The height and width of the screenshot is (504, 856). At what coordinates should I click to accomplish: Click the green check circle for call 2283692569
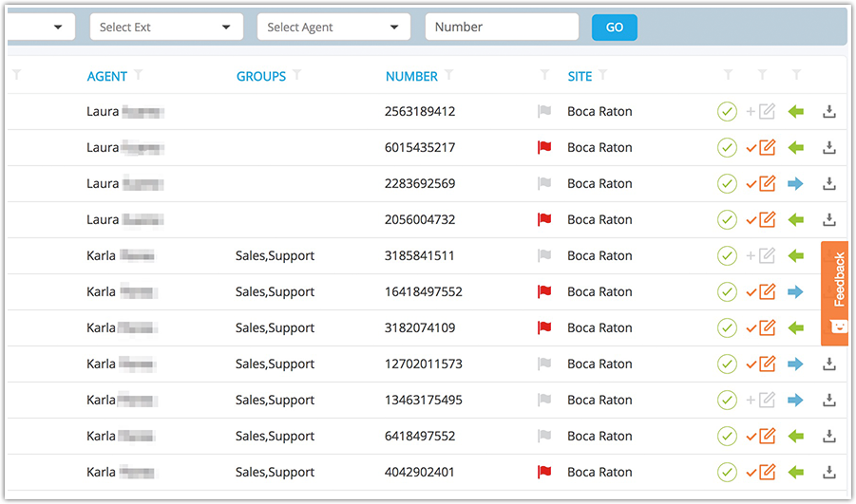click(x=727, y=184)
